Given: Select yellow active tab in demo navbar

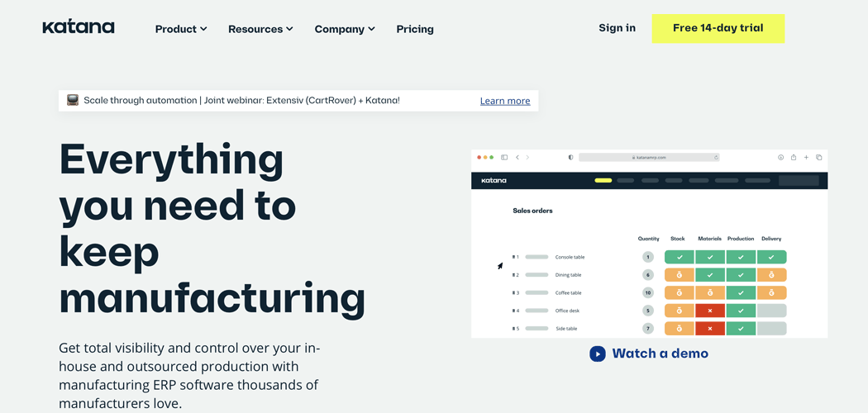Looking at the screenshot, I should [x=603, y=180].
